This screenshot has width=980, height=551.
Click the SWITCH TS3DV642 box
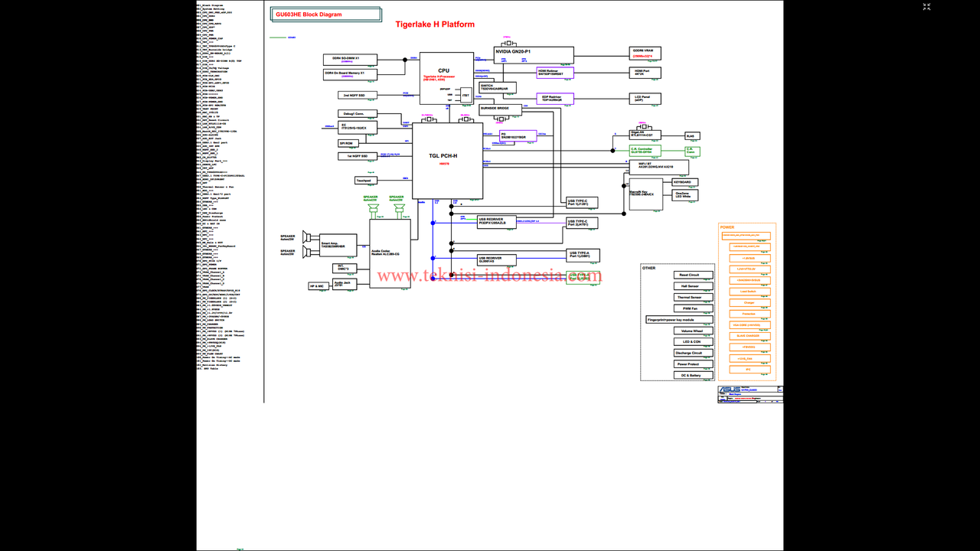click(498, 88)
